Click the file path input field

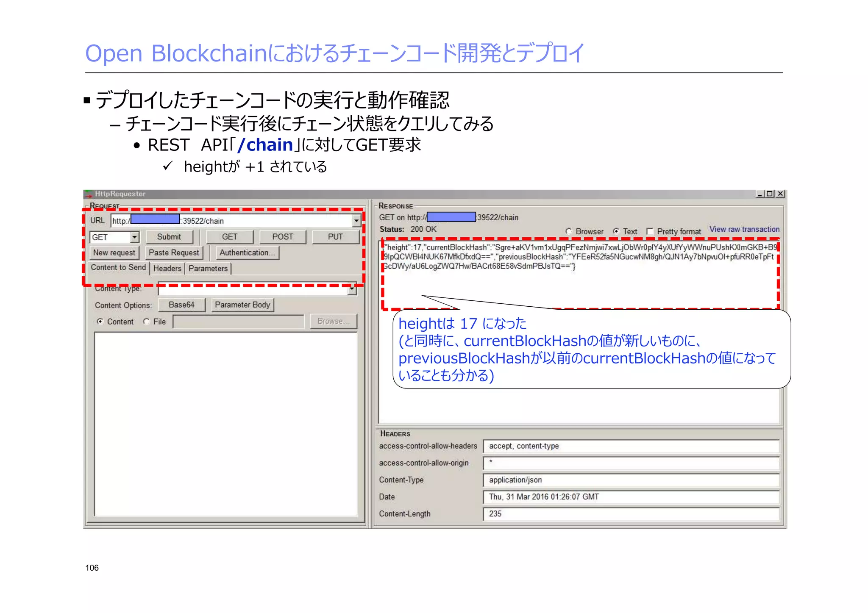tap(239, 322)
